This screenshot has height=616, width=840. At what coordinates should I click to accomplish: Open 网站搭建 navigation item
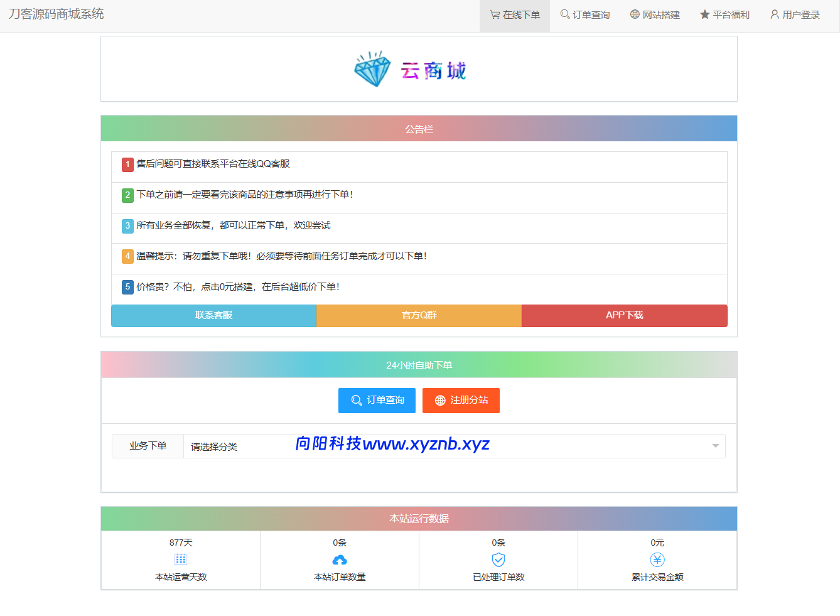tap(655, 15)
